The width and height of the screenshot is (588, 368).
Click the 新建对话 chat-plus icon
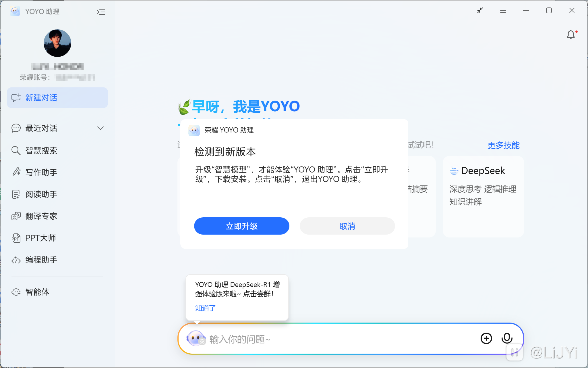16,98
